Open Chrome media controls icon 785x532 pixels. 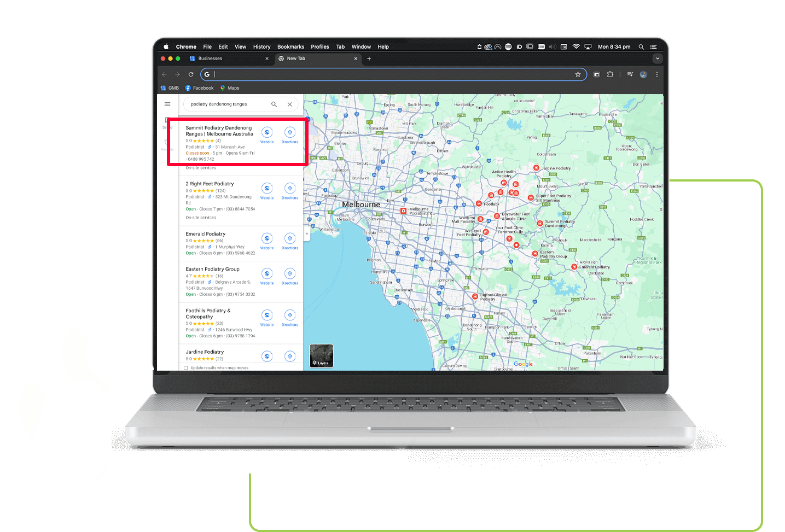[630, 74]
